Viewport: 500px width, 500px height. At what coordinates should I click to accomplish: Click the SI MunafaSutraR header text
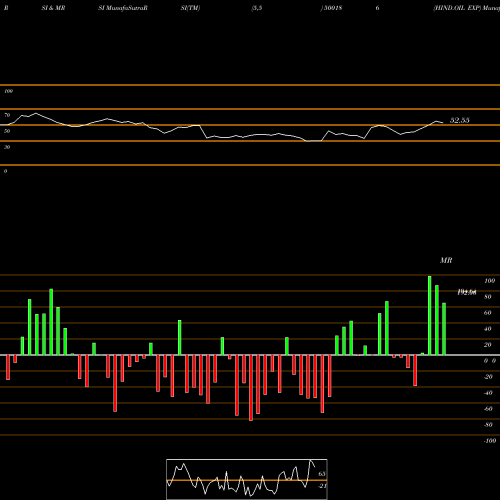pyautogui.click(x=123, y=8)
